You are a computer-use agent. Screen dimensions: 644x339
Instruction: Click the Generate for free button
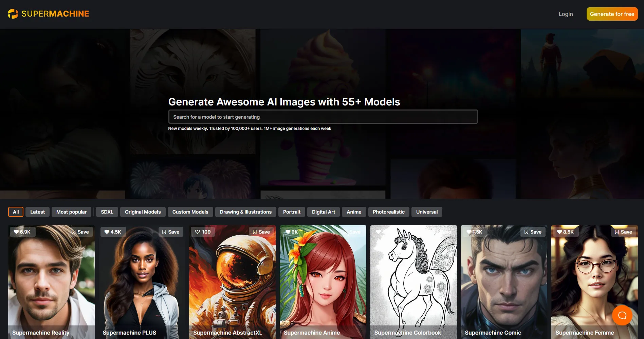pyautogui.click(x=612, y=14)
